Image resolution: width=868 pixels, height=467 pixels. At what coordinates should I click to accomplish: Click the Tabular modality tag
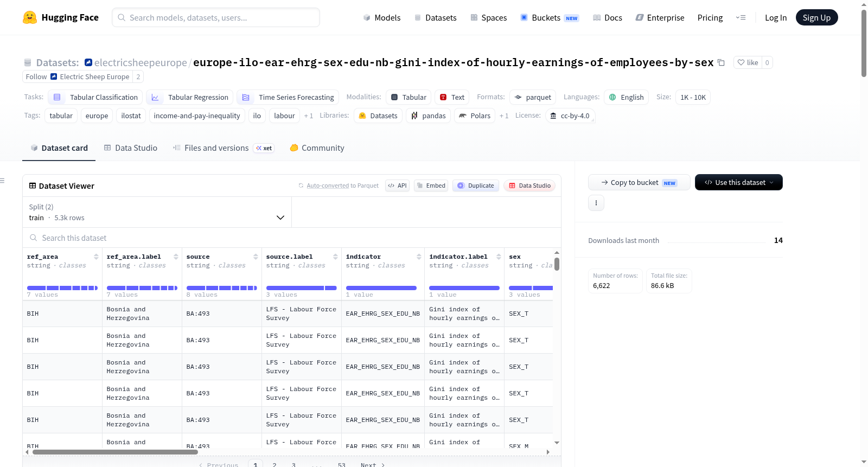[409, 97]
